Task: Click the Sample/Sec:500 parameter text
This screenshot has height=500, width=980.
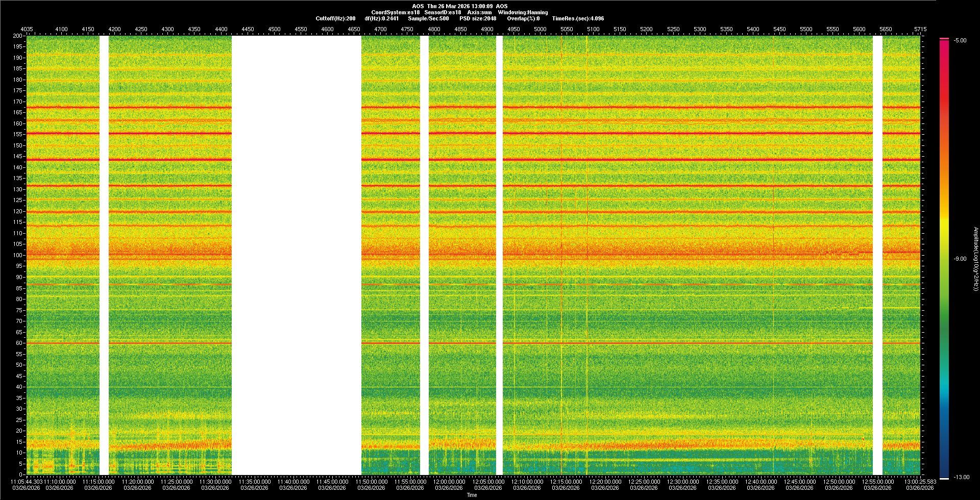Action: 428,18
